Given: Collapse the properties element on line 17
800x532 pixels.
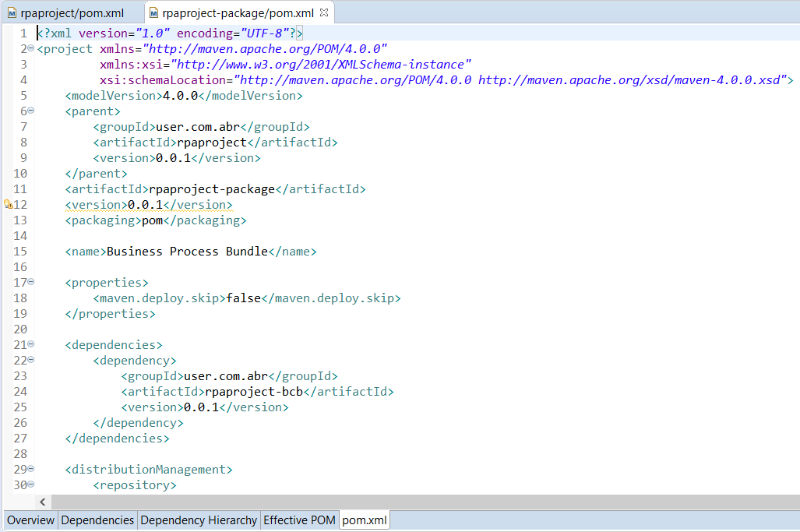Looking at the screenshot, I should pyautogui.click(x=30, y=281).
